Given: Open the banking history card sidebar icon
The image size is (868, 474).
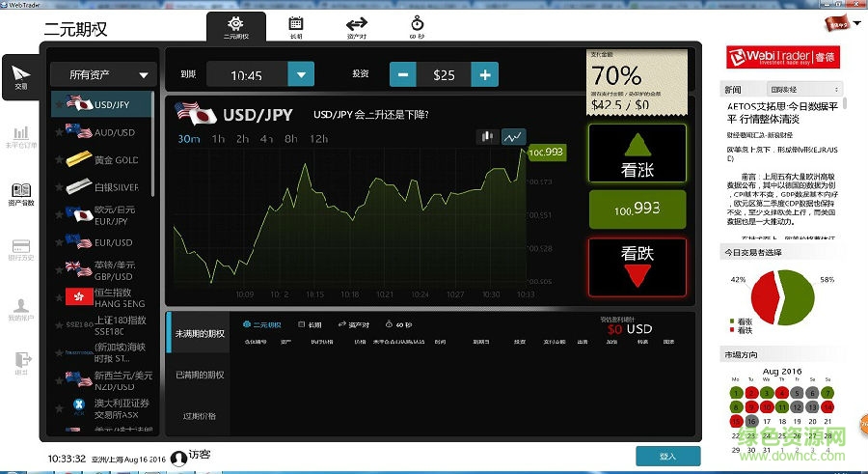Looking at the screenshot, I should 21,250.
